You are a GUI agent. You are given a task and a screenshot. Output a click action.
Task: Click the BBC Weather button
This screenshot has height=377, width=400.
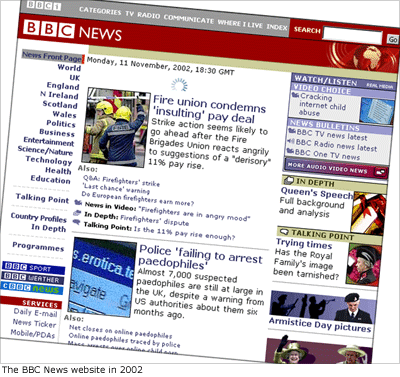(33, 278)
